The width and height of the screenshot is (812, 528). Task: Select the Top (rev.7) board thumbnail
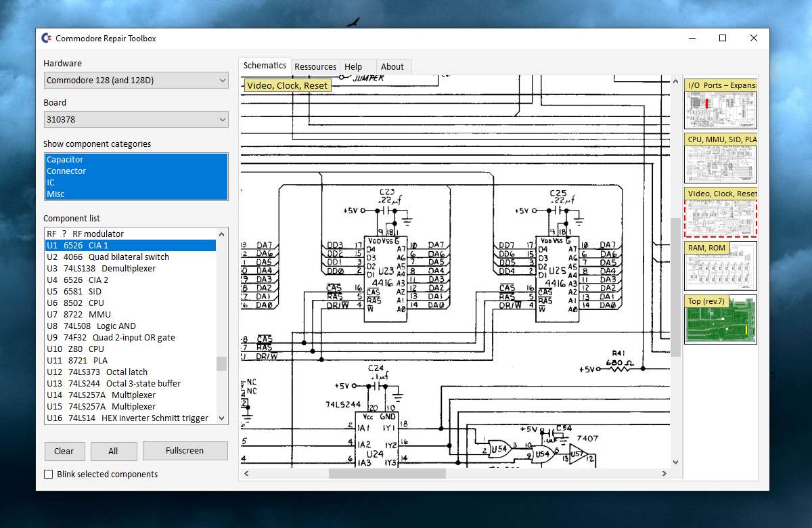(721, 320)
